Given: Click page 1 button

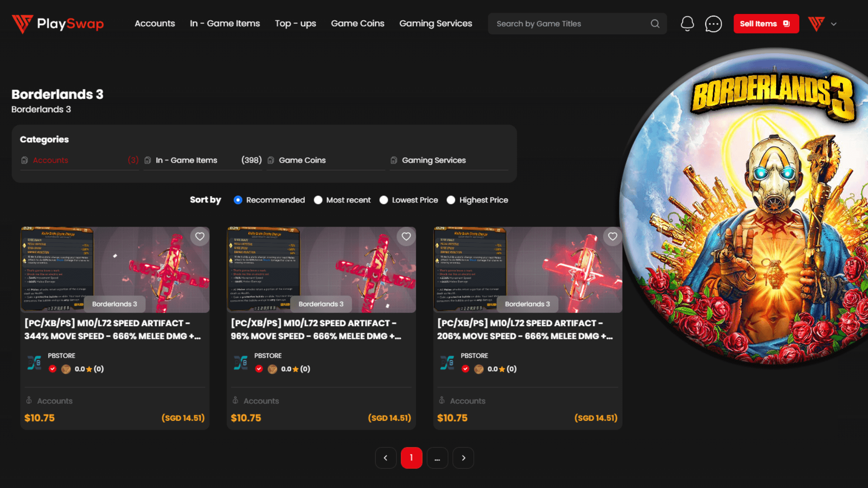Looking at the screenshot, I should click(x=411, y=458).
